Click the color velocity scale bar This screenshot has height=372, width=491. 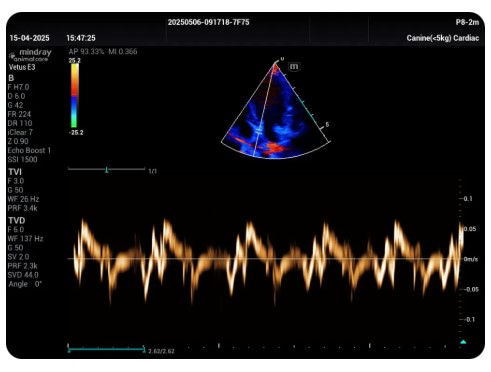pos(74,95)
